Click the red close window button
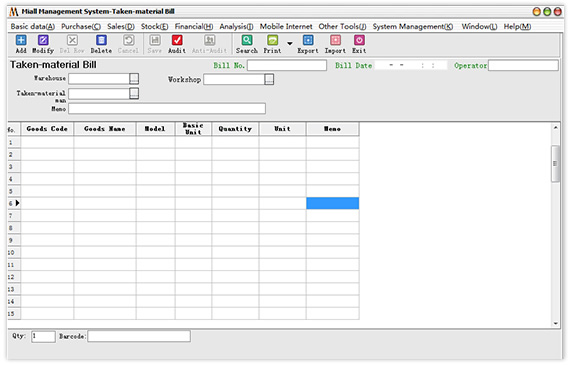Viewport: 568px width, 365px height. pyautogui.click(x=557, y=12)
